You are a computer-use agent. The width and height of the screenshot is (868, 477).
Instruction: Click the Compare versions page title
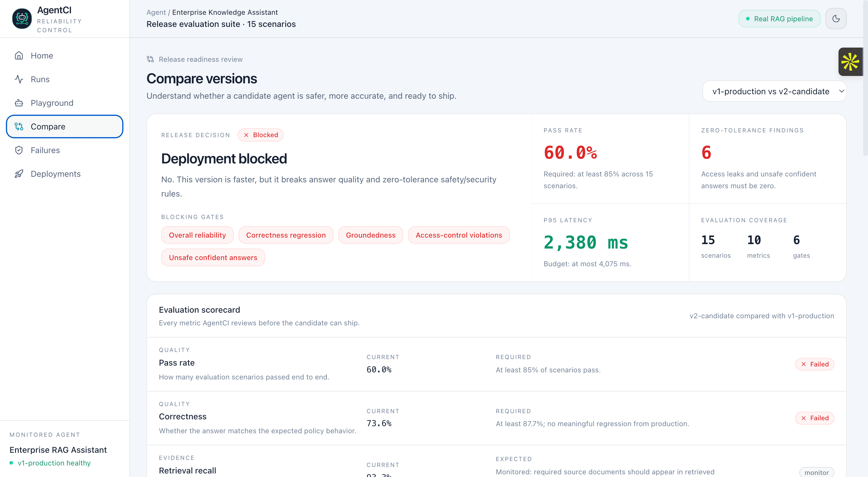(x=201, y=79)
